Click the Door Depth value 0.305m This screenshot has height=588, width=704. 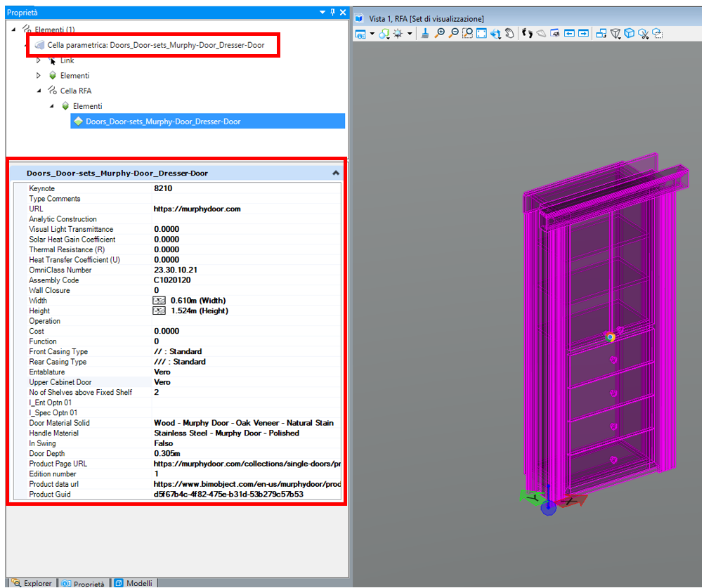167,453
